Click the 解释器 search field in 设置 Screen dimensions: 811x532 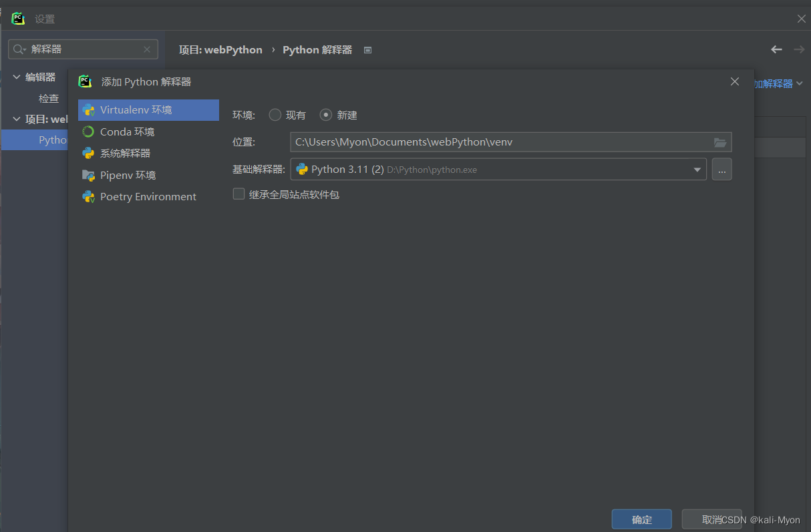coord(83,49)
